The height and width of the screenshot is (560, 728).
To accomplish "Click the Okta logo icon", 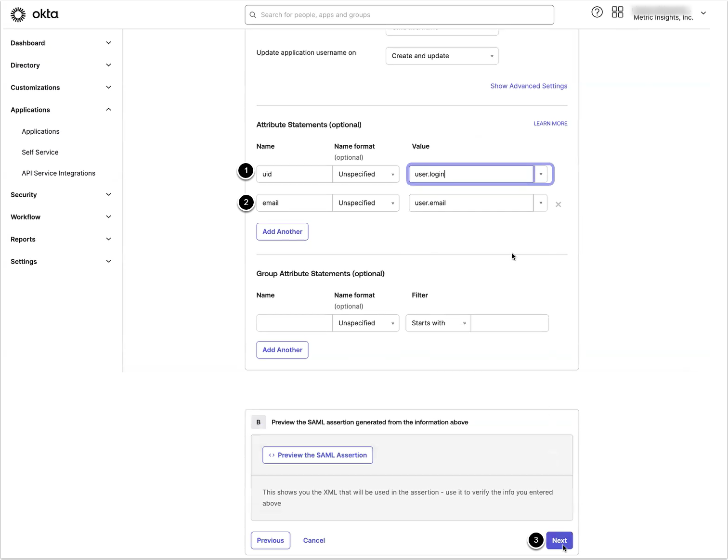I will click(18, 14).
